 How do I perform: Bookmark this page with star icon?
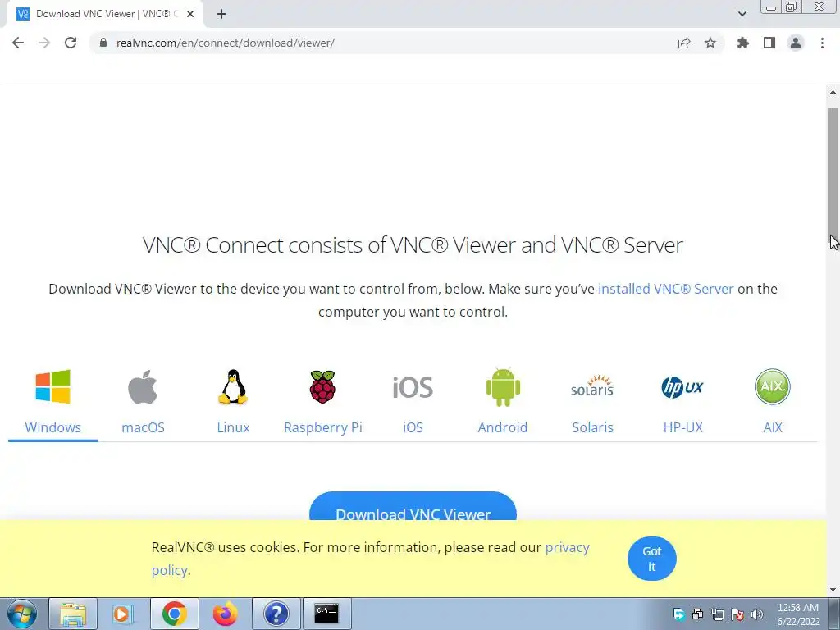click(x=710, y=43)
